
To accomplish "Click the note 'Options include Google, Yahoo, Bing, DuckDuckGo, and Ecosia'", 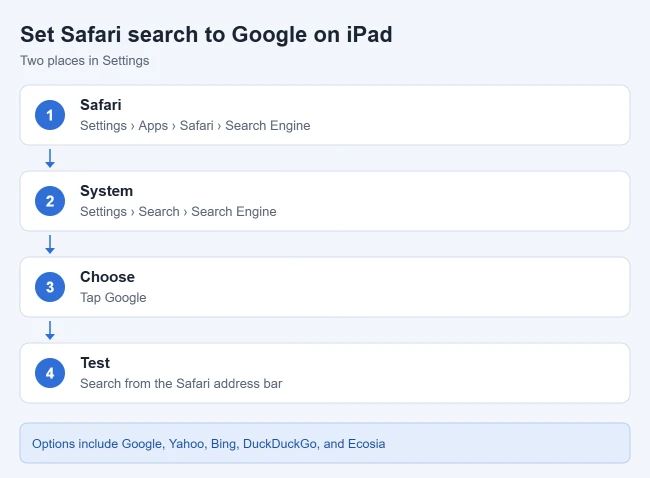I will [209, 444].
